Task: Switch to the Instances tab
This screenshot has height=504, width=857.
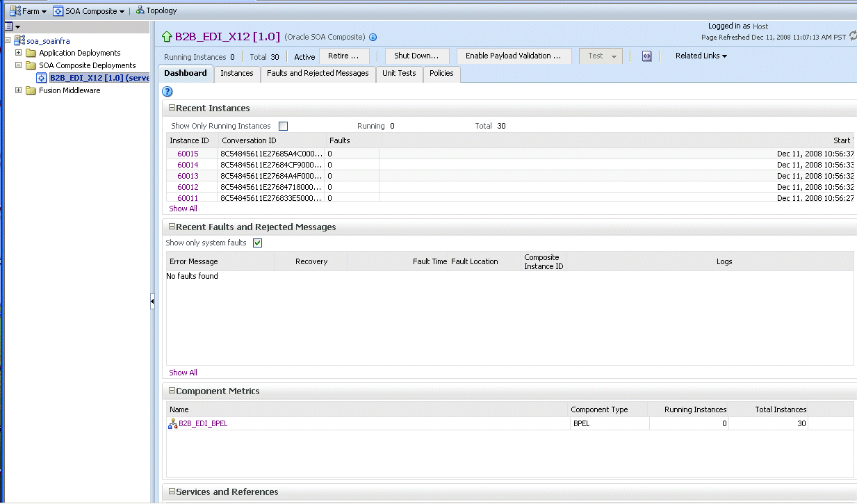Action: tap(237, 74)
